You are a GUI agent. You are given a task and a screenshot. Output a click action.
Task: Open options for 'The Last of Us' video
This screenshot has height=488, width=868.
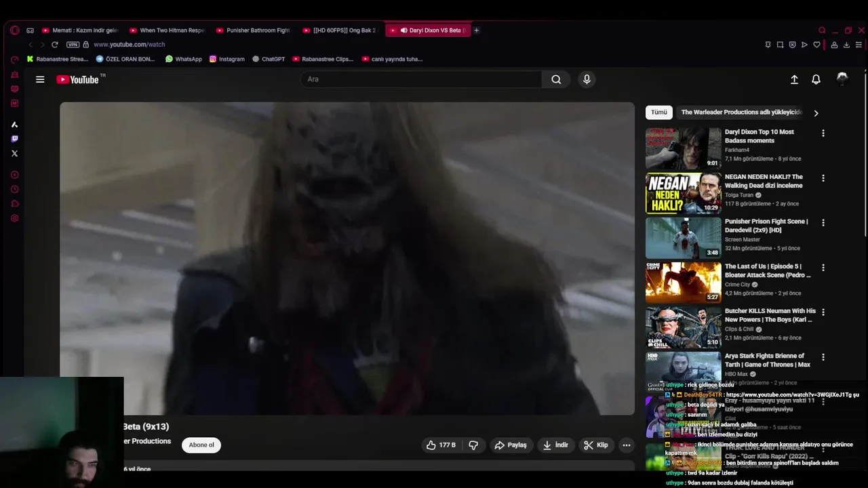(823, 268)
